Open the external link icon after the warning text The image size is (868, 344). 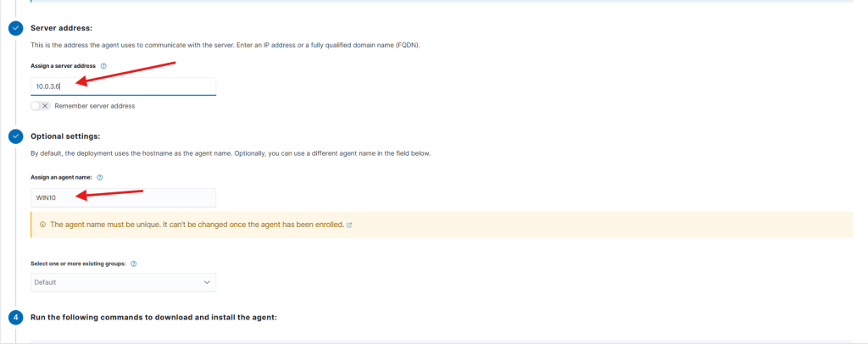(349, 225)
